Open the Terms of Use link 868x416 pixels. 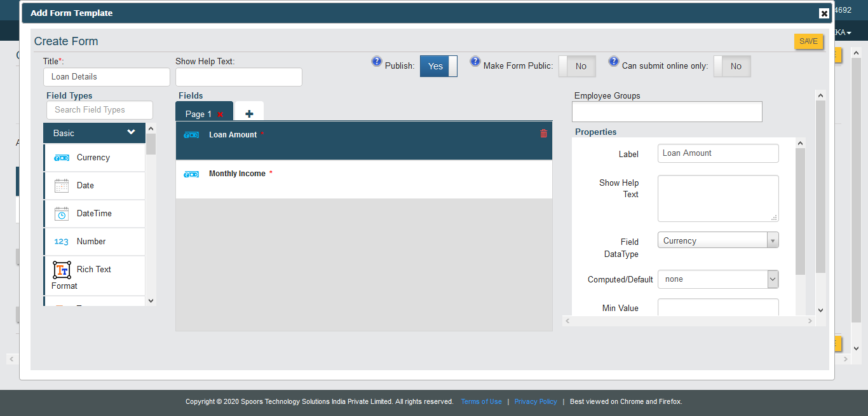tap(481, 401)
